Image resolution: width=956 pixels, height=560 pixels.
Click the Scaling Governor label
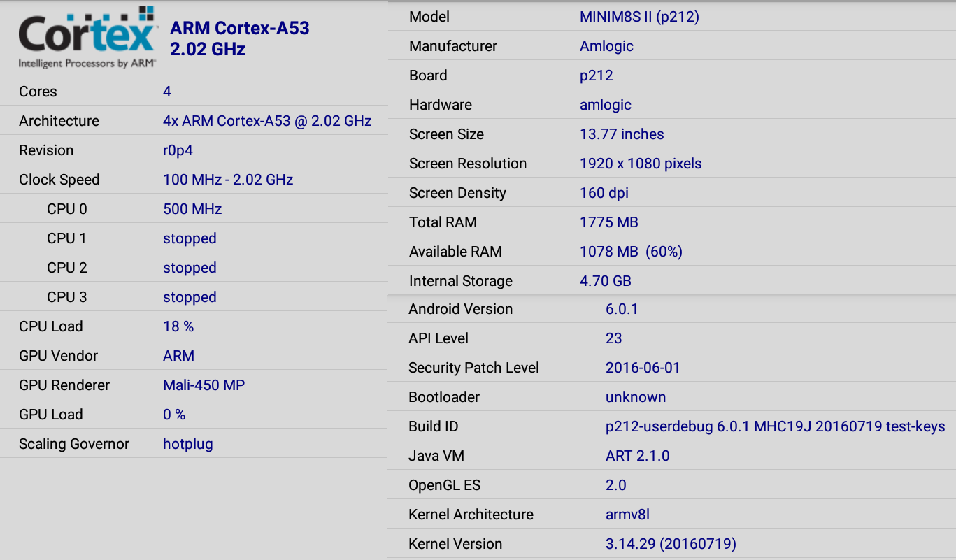[74, 444]
